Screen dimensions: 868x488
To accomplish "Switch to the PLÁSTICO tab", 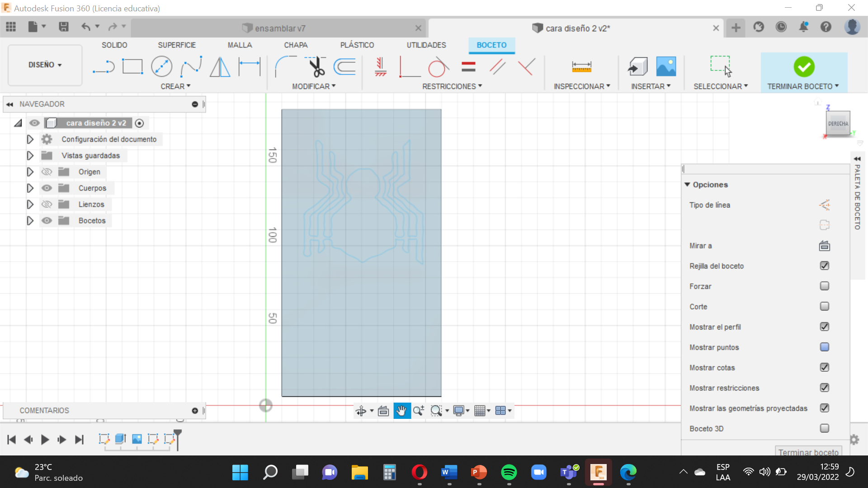I will click(357, 45).
